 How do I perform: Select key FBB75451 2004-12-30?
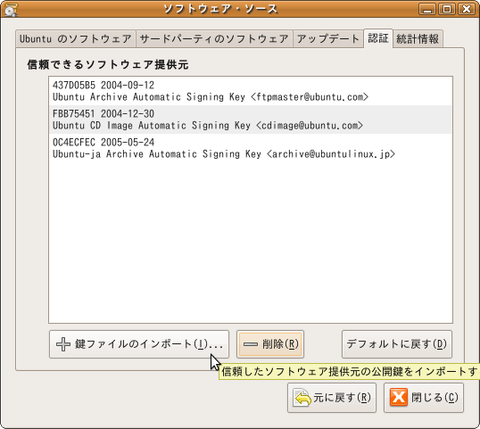[103, 114]
